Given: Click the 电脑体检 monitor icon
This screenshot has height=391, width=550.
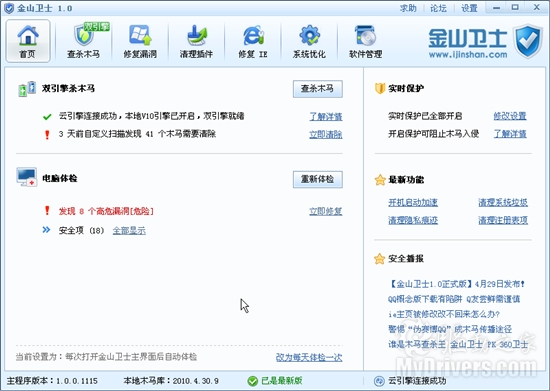Looking at the screenshot, I should click(27, 177).
